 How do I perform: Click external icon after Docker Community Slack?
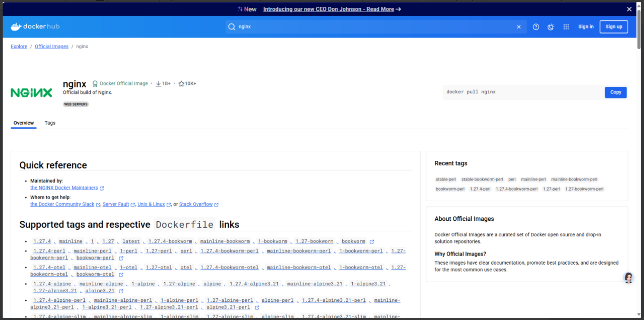tap(98, 205)
